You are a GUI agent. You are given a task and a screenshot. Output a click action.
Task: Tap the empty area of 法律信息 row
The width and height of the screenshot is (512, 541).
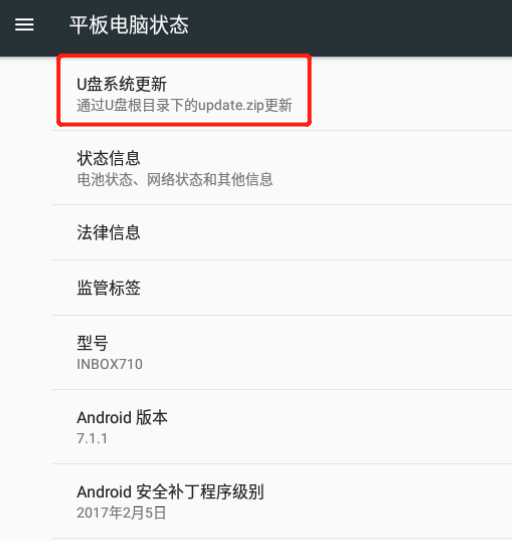coord(326,233)
